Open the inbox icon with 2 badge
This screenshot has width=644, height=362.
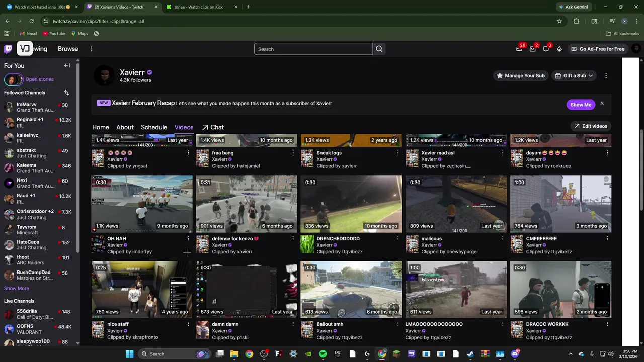533,49
